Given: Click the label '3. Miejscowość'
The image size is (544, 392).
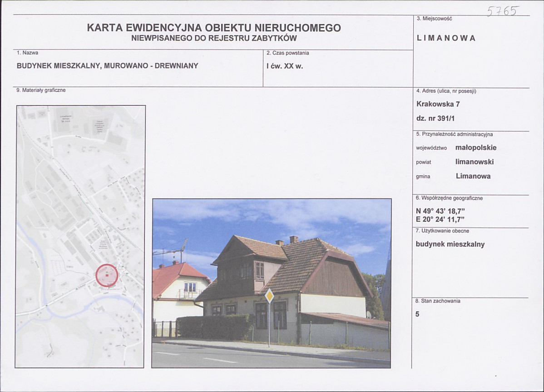Looking at the screenshot, I should tap(435, 19).
